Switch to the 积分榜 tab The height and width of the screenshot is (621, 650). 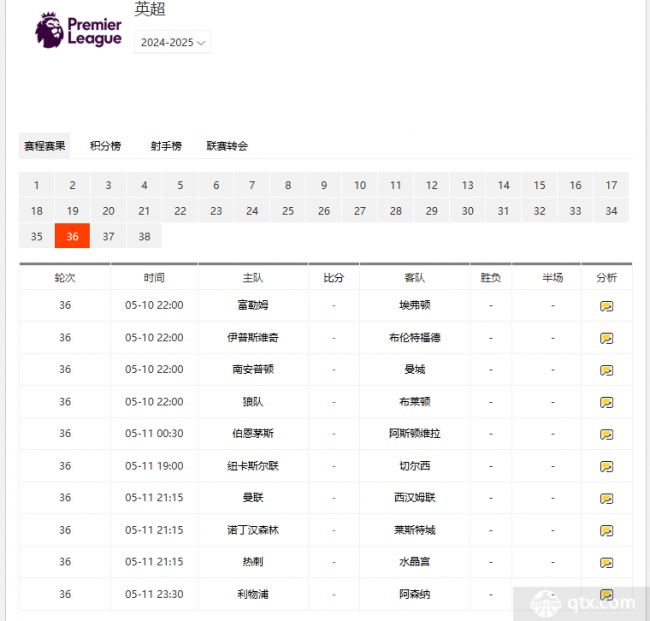tap(105, 146)
